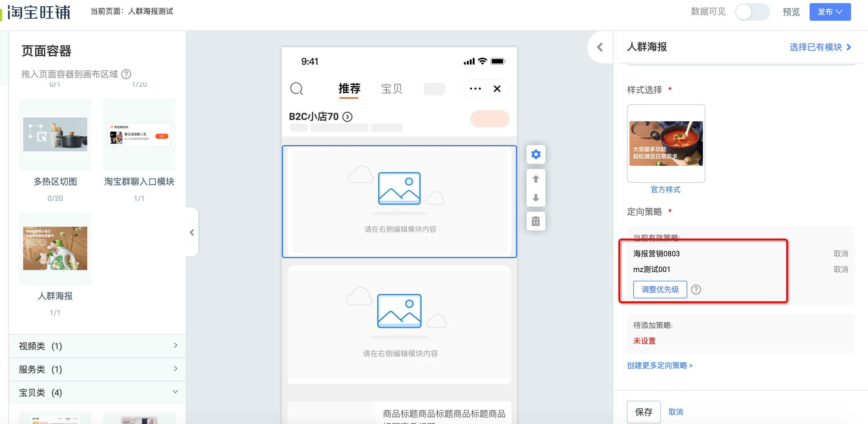Select the second empty image module in canvas
The height and width of the screenshot is (424, 868).
pos(399,324)
